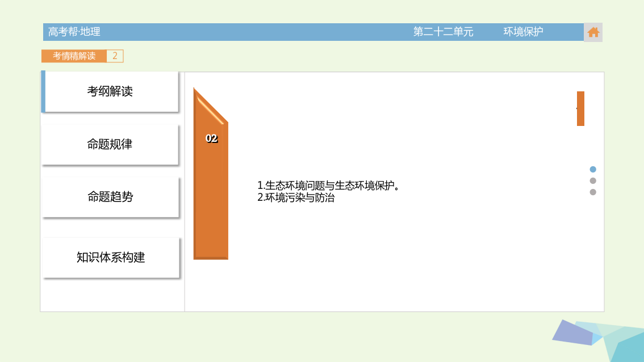Open the 考纲解读 section
Viewport: 644px width, 362px height.
[110, 91]
